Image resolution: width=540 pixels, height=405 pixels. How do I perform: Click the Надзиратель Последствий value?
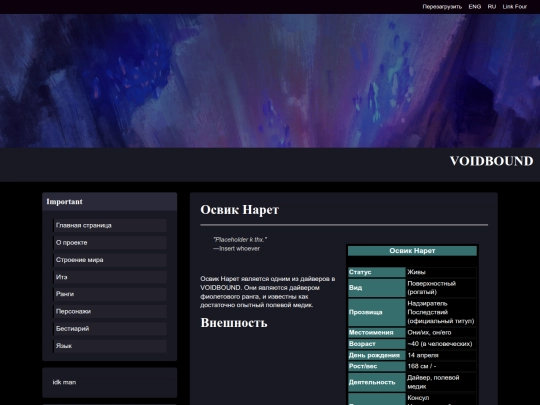click(441, 312)
